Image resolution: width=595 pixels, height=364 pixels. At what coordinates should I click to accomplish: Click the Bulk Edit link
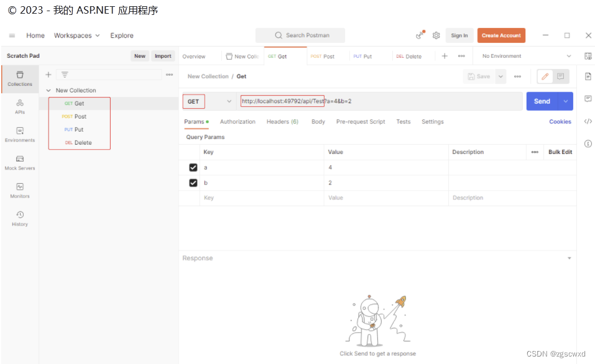click(x=560, y=152)
